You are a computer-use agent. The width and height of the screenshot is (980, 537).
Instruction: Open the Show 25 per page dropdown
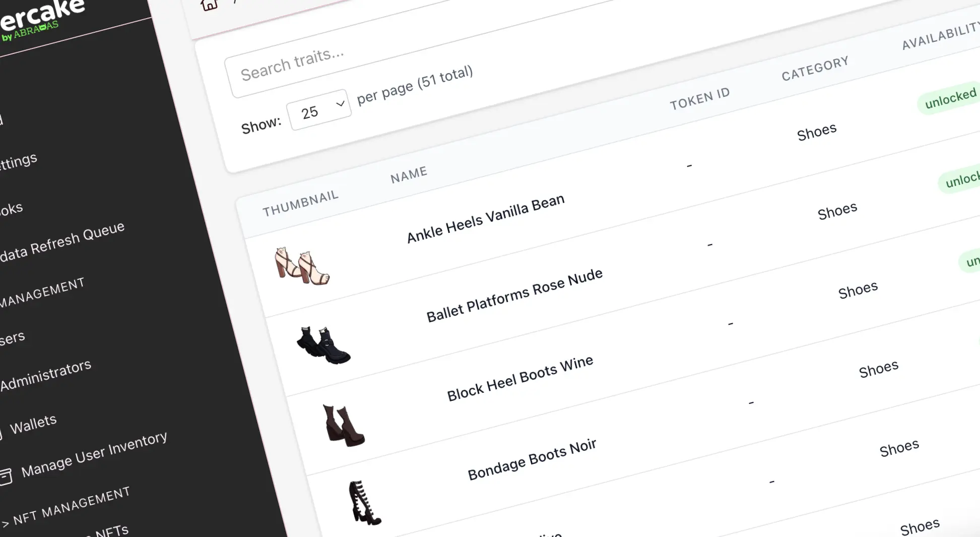(x=318, y=110)
